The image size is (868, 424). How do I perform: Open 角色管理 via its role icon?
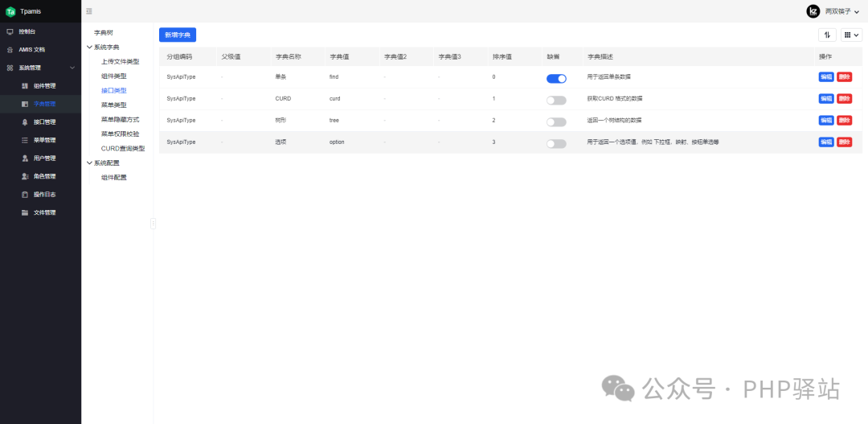tap(24, 176)
